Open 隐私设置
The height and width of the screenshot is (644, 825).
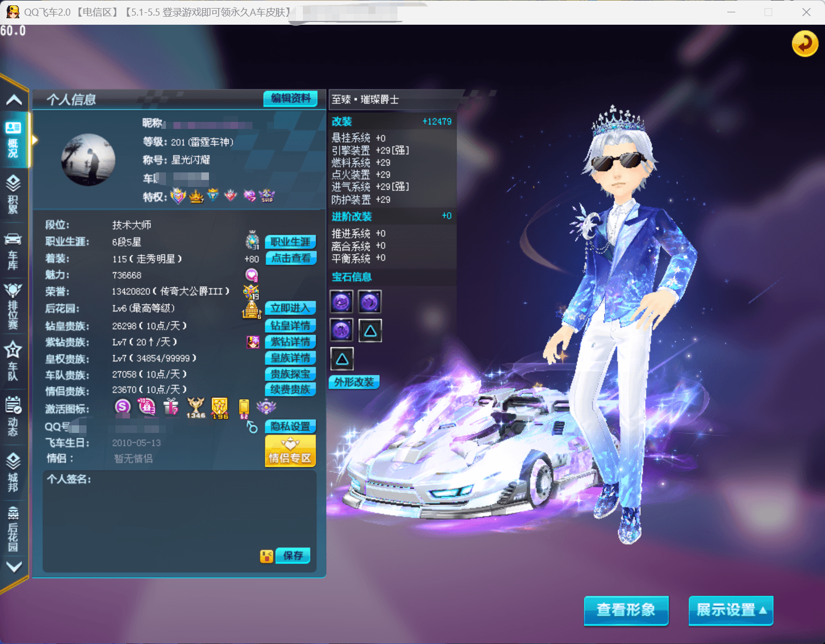291,426
